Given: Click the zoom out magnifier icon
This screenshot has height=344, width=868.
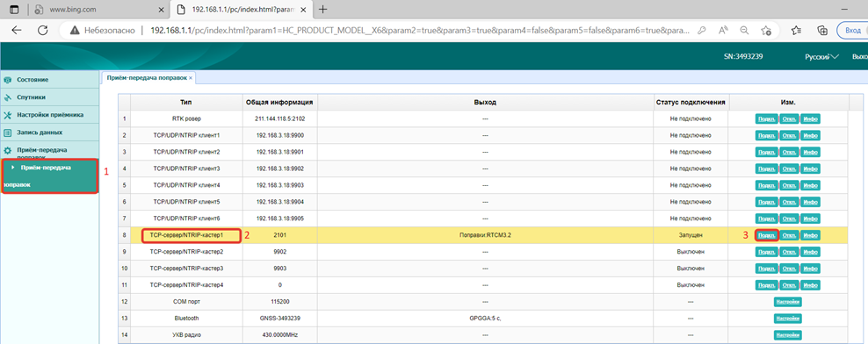Looking at the screenshot, I should 744,31.
